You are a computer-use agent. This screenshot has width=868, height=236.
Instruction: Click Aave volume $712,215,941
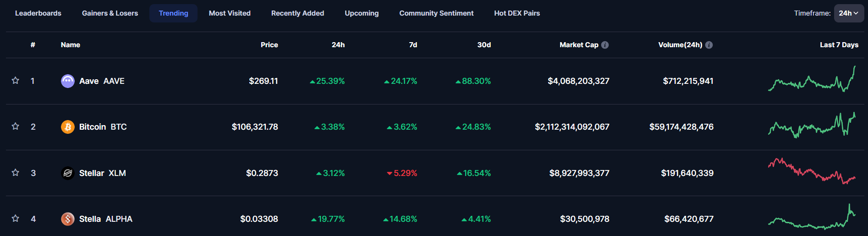point(688,81)
